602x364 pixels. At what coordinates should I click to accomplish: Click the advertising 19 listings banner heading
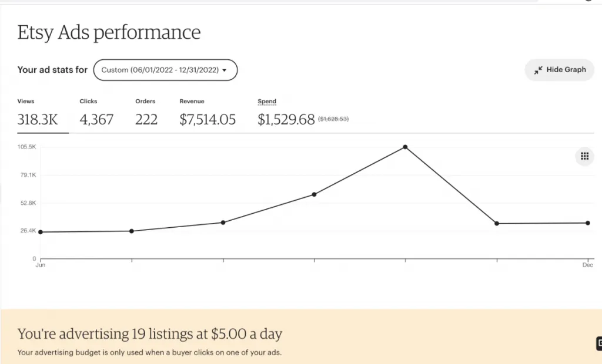[150, 334]
